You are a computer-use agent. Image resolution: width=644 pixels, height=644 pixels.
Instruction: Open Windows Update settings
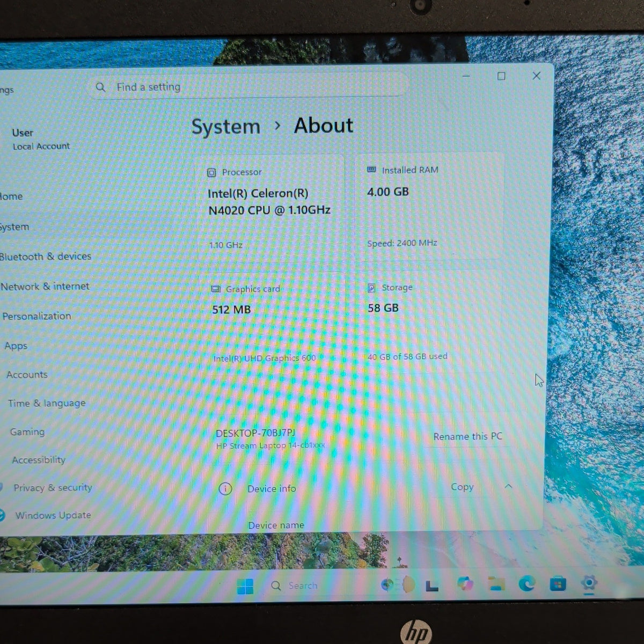[x=53, y=515]
